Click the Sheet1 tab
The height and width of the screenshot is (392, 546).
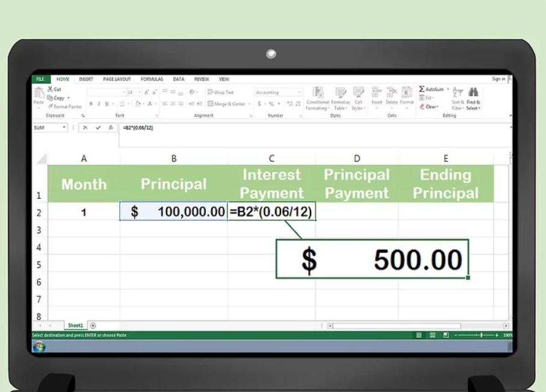tap(76, 325)
